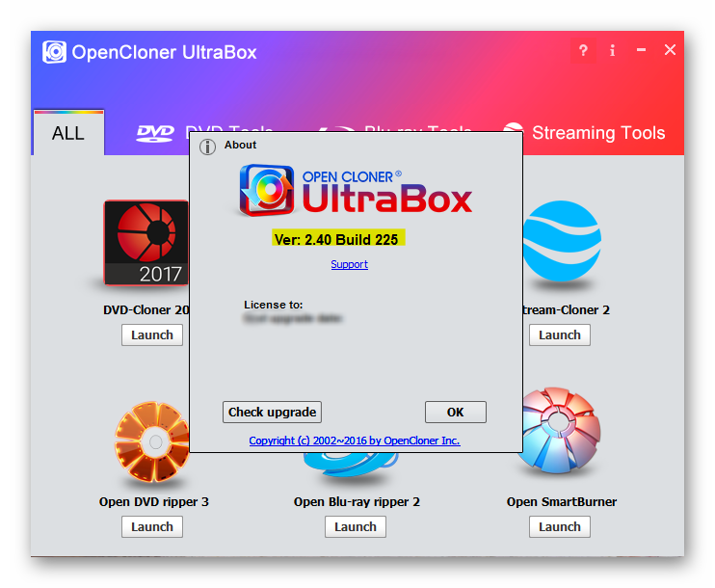Launch Open Blu-ray ripper 2
Image resolution: width=715 pixels, height=588 pixels.
click(x=356, y=527)
